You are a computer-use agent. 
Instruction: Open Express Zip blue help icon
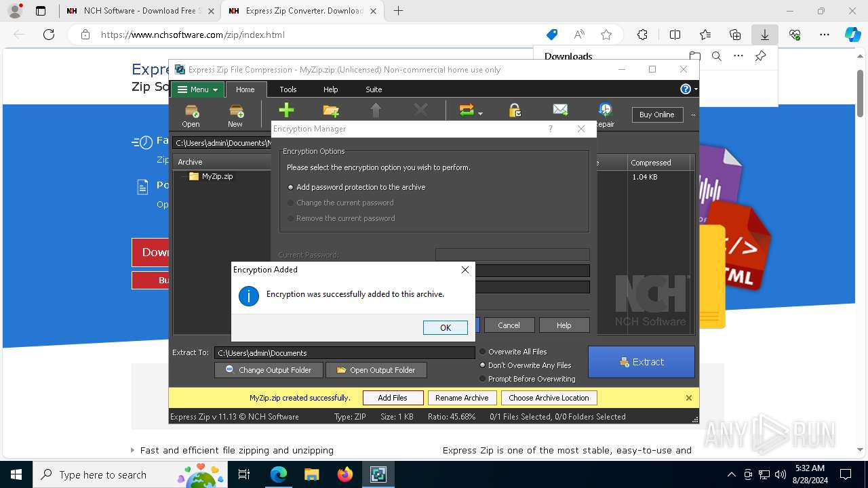[686, 89]
